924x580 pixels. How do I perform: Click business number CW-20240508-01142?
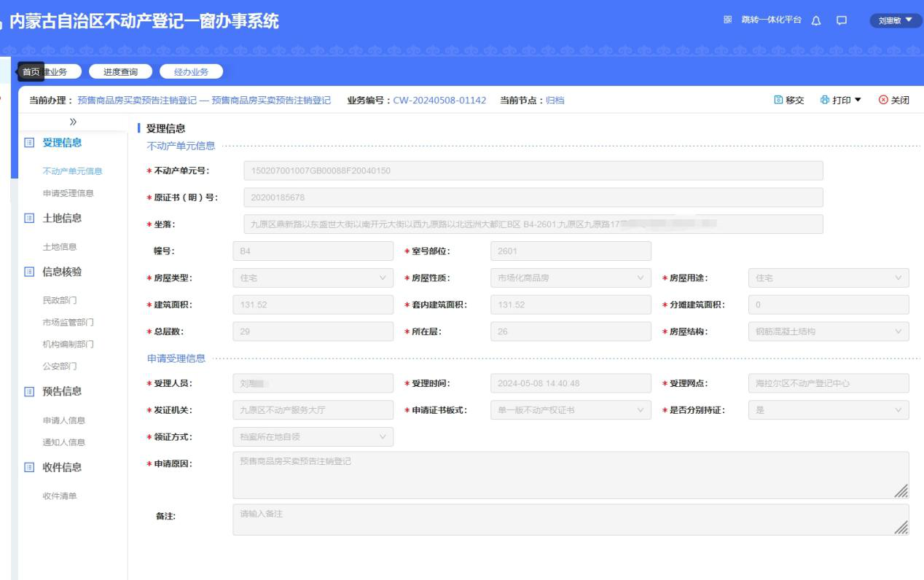439,100
